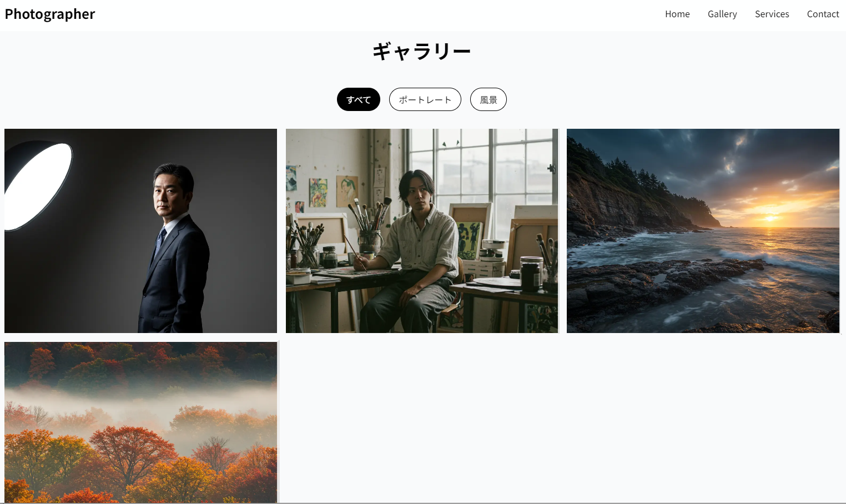Click the ギャラリー page heading
Image resolution: width=846 pixels, height=504 pixels.
click(x=422, y=51)
